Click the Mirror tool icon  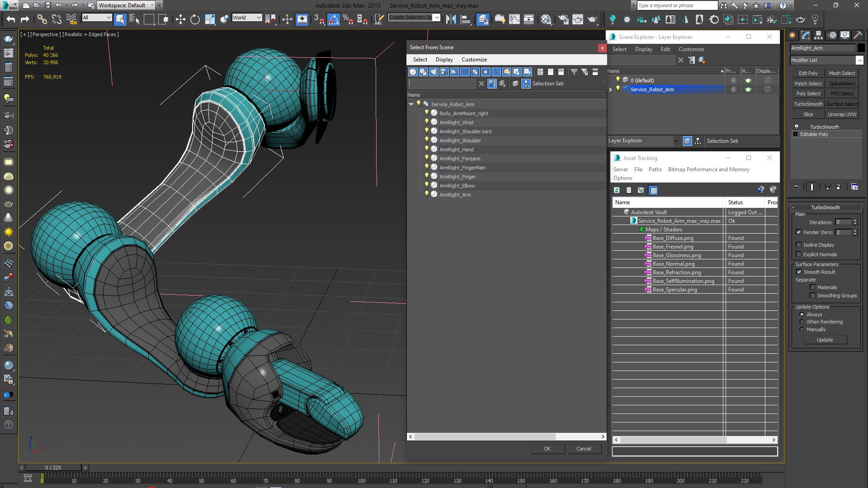[x=451, y=19]
